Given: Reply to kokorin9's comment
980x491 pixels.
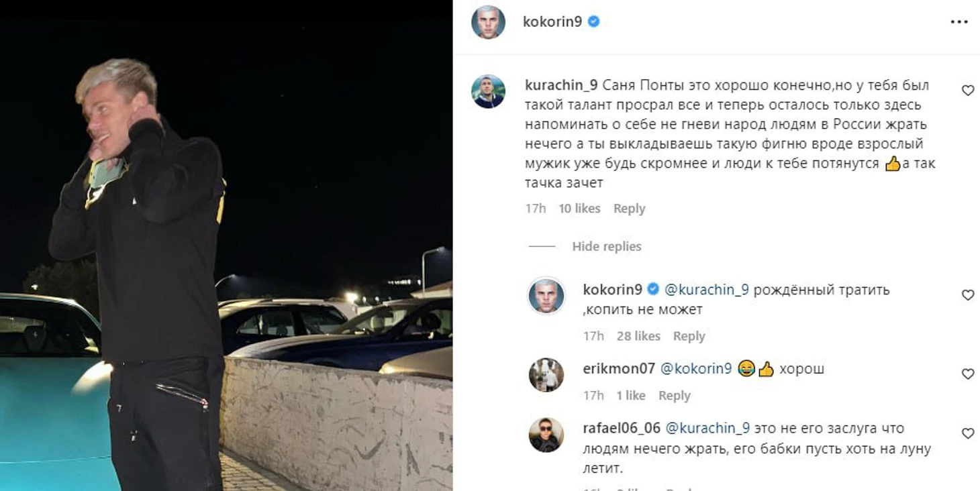Looking at the screenshot, I should click(x=689, y=336).
